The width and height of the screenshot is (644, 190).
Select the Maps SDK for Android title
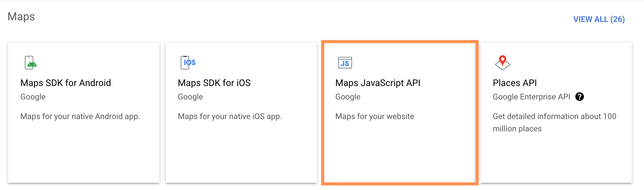point(66,83)
